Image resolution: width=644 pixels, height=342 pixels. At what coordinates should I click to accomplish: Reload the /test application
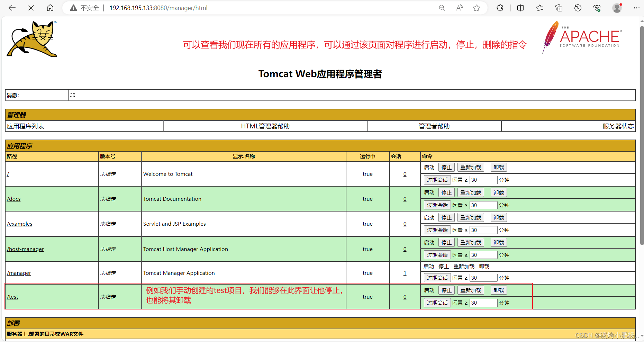pos(471,290)
